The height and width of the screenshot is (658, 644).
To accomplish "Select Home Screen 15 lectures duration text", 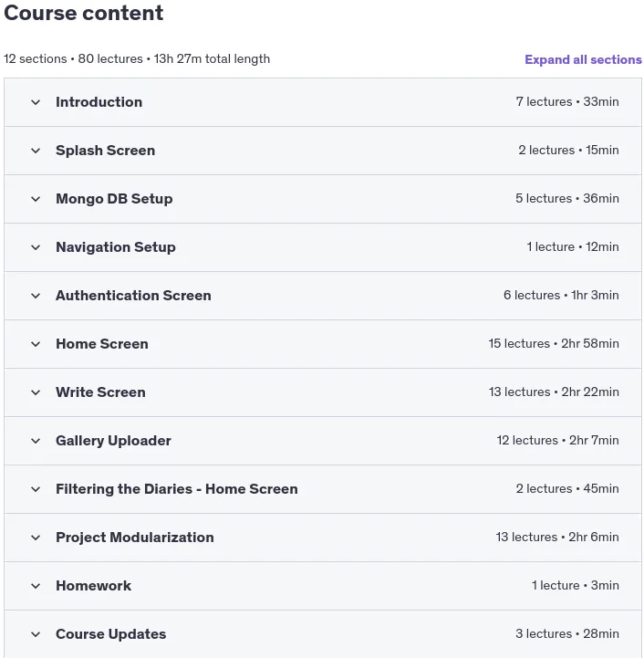I will tap(554, 343).
